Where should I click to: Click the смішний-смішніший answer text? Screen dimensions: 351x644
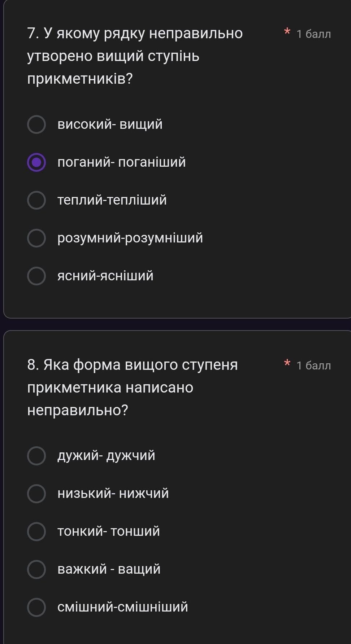tap(123, 607)
